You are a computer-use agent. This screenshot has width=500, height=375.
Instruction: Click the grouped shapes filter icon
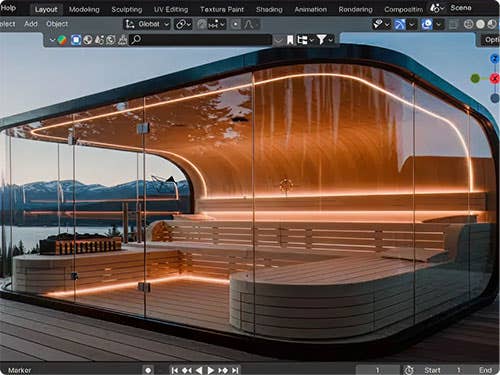click(x=99, y=40)
